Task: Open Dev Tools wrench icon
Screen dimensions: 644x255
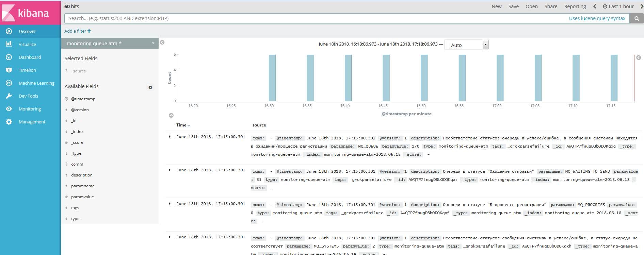Action: (9, 96)
